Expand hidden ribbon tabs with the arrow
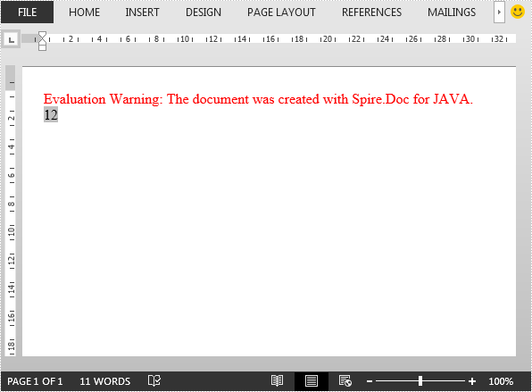 (x=499, y=13)
